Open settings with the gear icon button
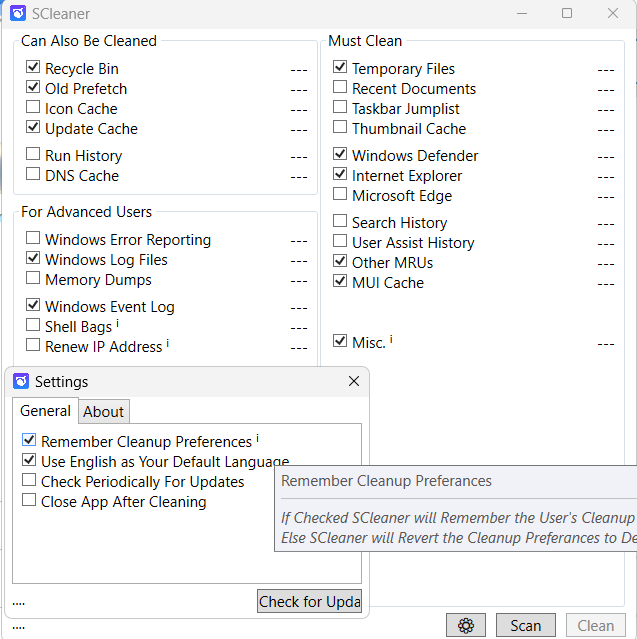Viewport: 637px width, 639px height. [465, 626]
